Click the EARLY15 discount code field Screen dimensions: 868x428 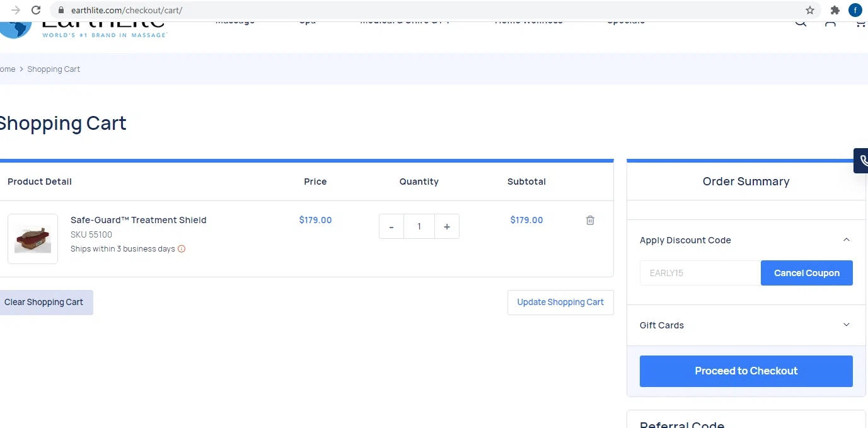700,273
